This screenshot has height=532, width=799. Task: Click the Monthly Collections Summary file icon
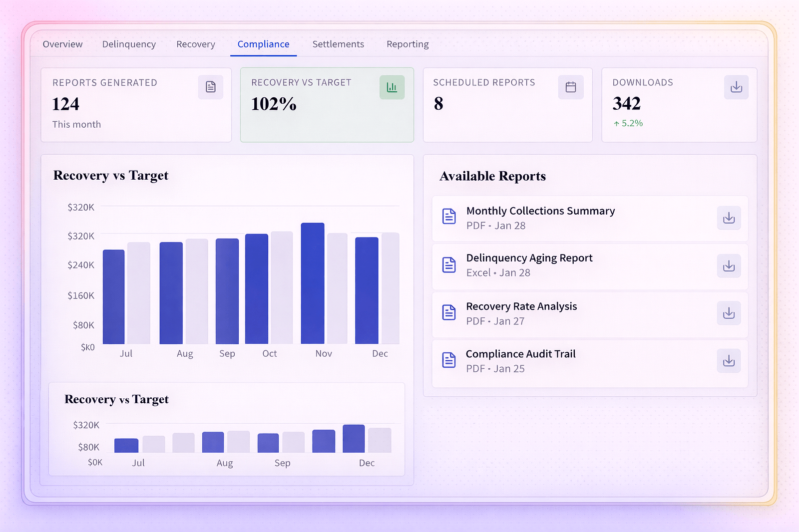(449, 216)
